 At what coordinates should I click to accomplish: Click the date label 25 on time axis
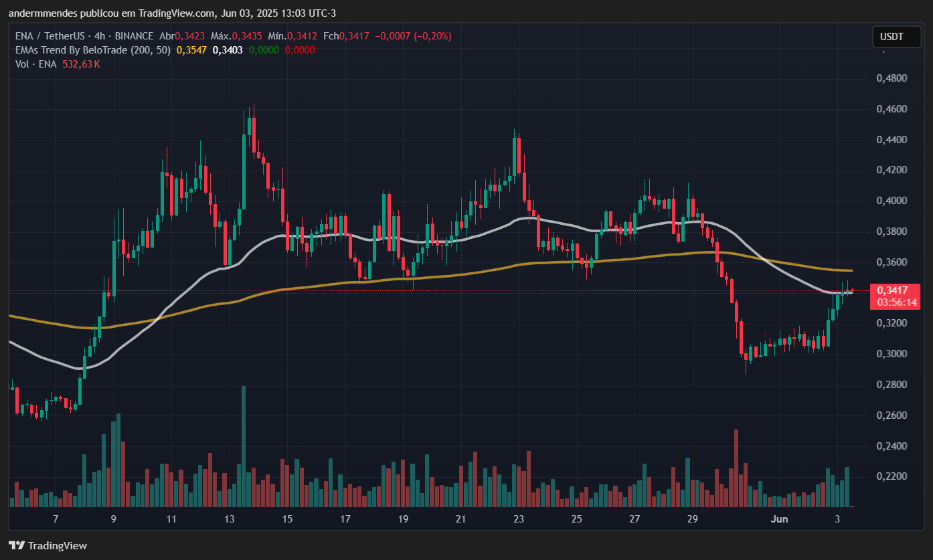576,519
